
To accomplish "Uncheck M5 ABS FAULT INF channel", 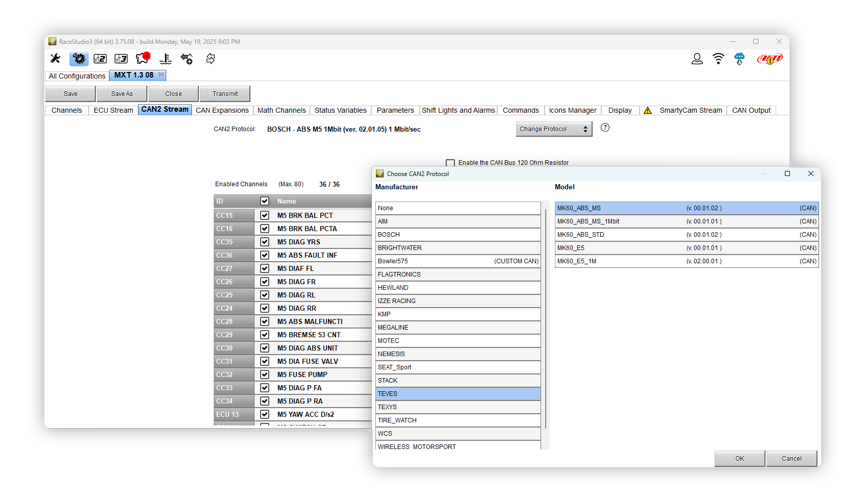I will click(x=265, y=255).
